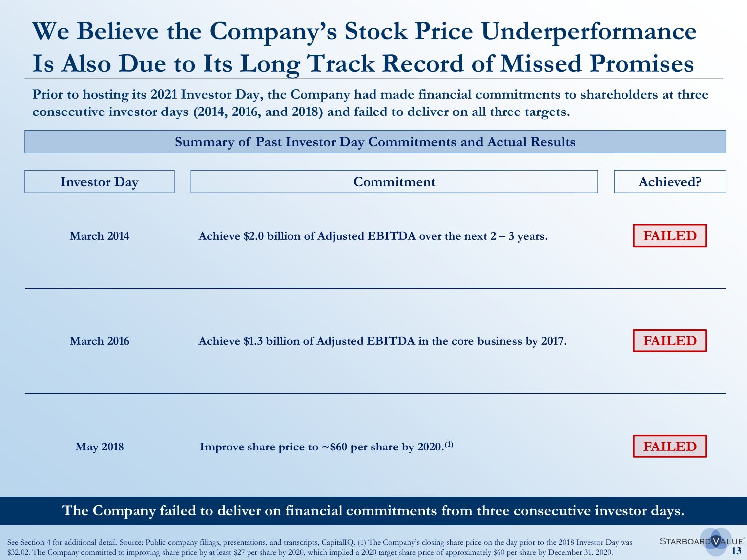747x560 pixels.
Task: Click the source footnote text starting 'See Section 4'
Action: (320, 547)
